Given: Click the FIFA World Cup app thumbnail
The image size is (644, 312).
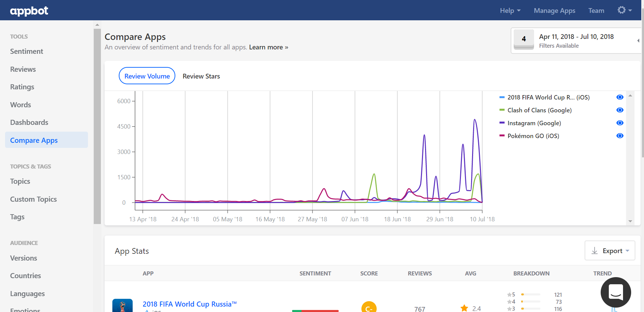Looking at the screenshot, I should [123, 305].
